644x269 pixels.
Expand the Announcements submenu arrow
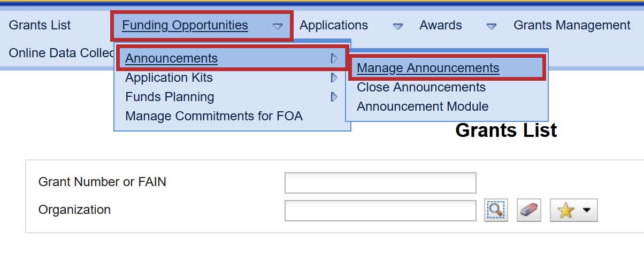click(x=334, y=58)
